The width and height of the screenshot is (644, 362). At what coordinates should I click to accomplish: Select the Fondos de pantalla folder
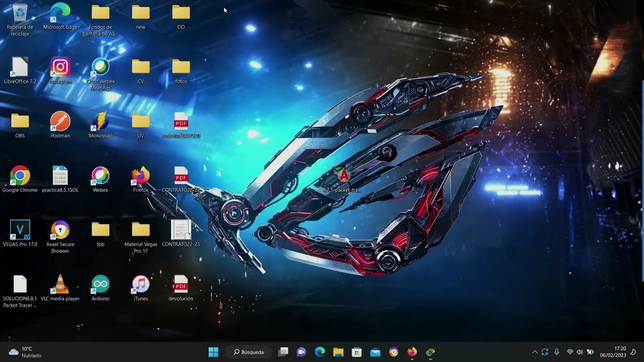point(101,20)
